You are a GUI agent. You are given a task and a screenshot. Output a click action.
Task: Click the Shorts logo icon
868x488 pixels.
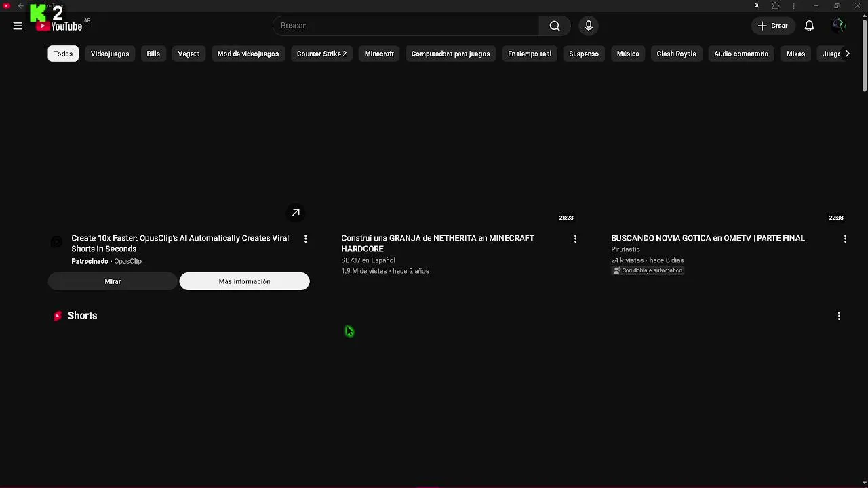click(x=58, y=316)
